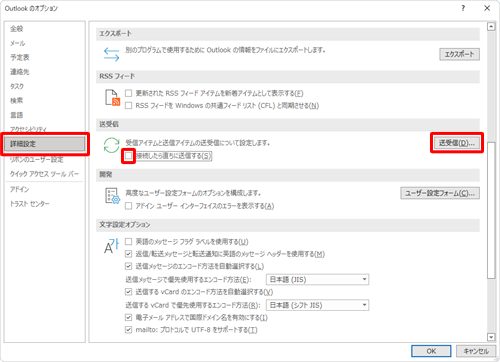
Task: Close the Outlook options dialog
Action: [487, 8]
